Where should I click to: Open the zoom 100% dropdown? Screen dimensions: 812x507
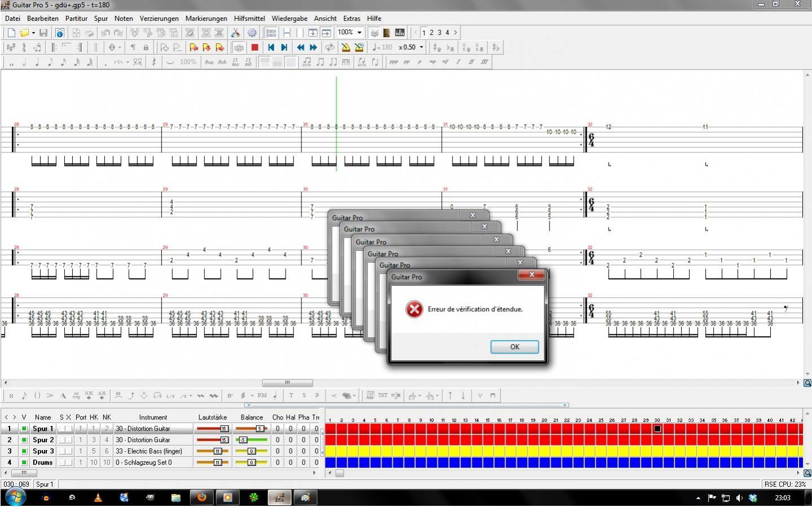pyautogui.click(x=359, y=33)
